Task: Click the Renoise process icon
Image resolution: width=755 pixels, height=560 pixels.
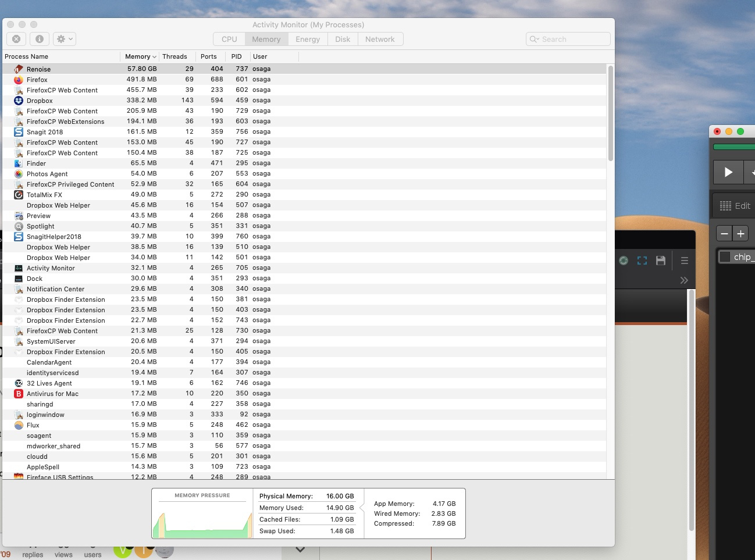Action: click(19, 69)
